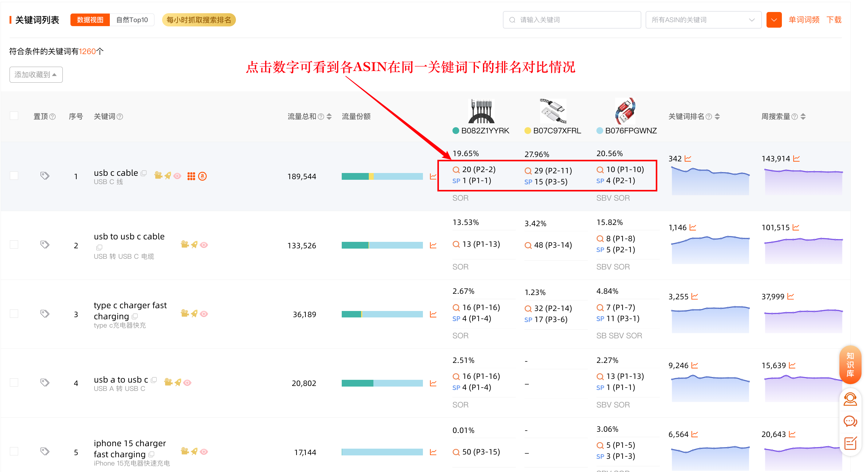The height and width of the screenshot is (472, 868).
Task: Open the keyword rank trend icon next to 342
Action: [x=688, y=159]
